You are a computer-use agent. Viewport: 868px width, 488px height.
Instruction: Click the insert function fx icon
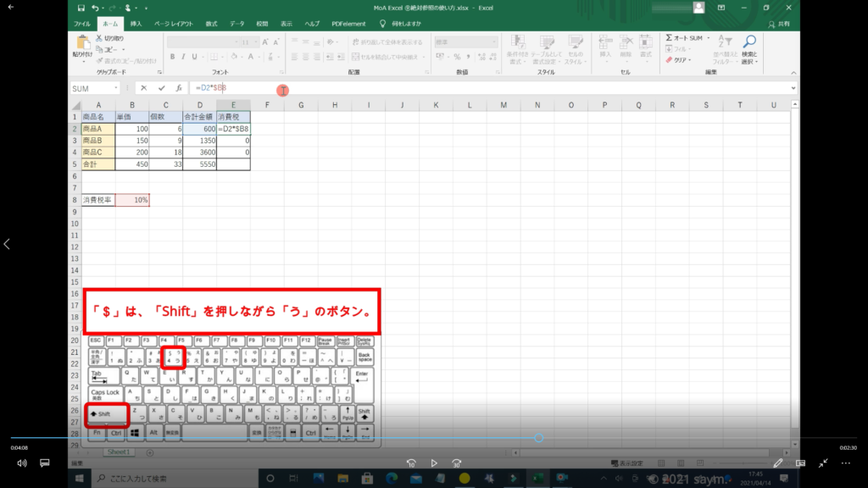click(x=179, y=88)
